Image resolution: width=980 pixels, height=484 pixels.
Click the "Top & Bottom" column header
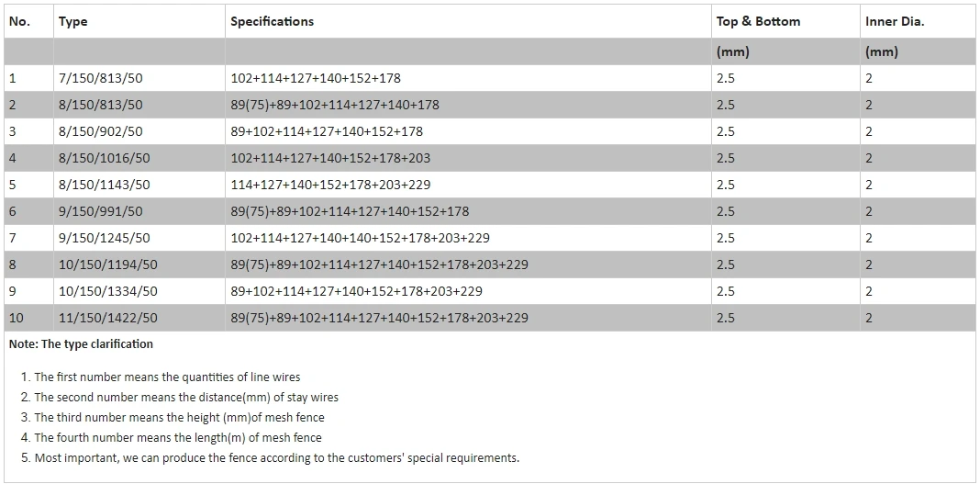coord(758,21)
